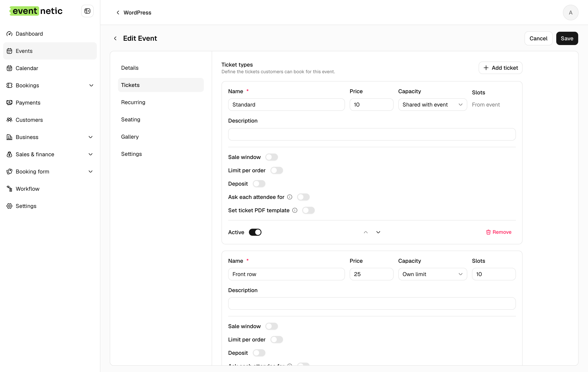Click the Front row Description field
Image resolution: width=588 pixels, height=372 pixels.
372,304
